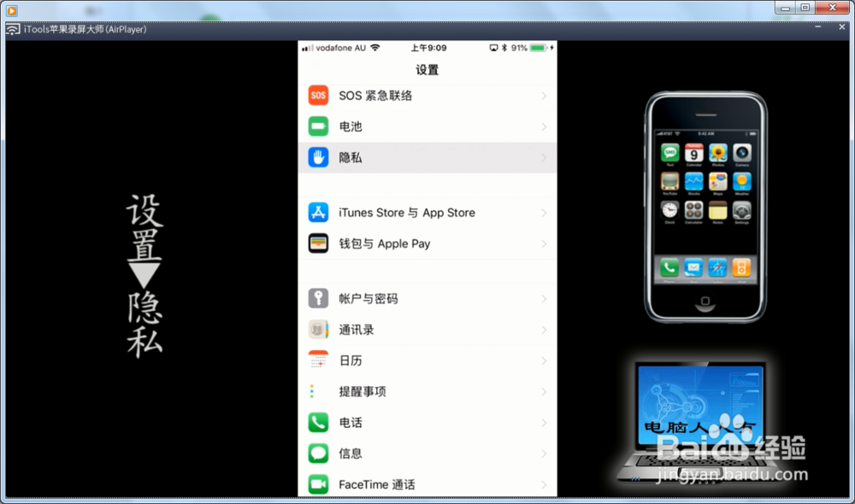This screenshot has width=855, height=504.
Task: Select 信息 entry
Action: pos(427,454)
